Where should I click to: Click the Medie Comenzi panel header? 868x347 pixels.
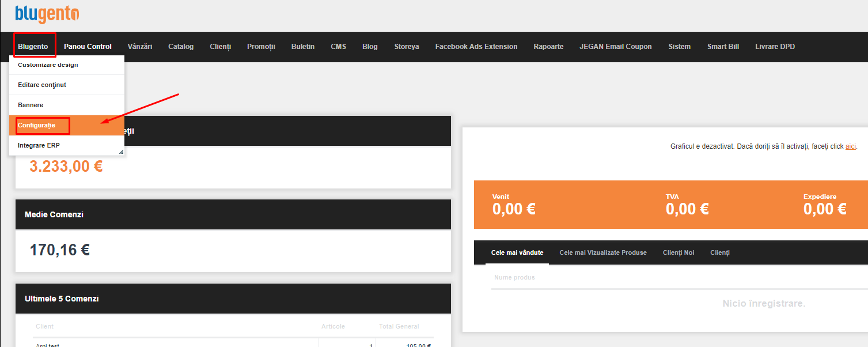point(233,214)
